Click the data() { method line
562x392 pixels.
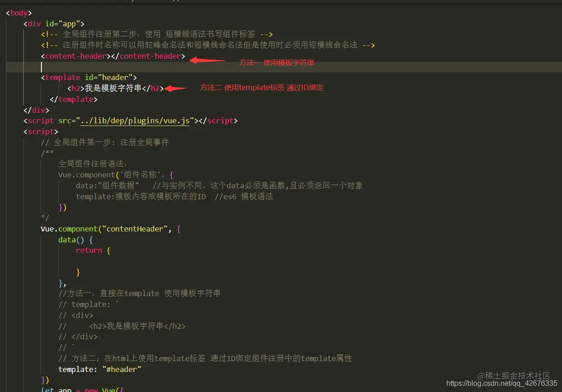(76, 240)
